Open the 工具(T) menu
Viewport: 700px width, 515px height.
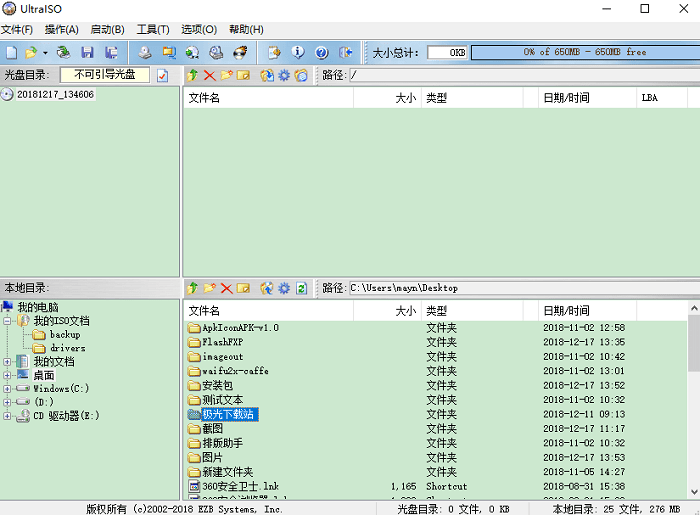click(x=153, y=30)
